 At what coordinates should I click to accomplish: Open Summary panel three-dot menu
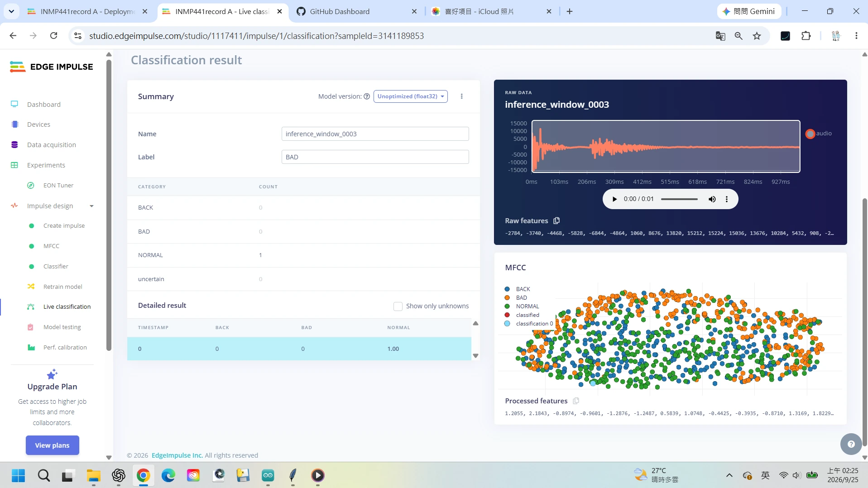pyautogui.click(x=461, y=96)
